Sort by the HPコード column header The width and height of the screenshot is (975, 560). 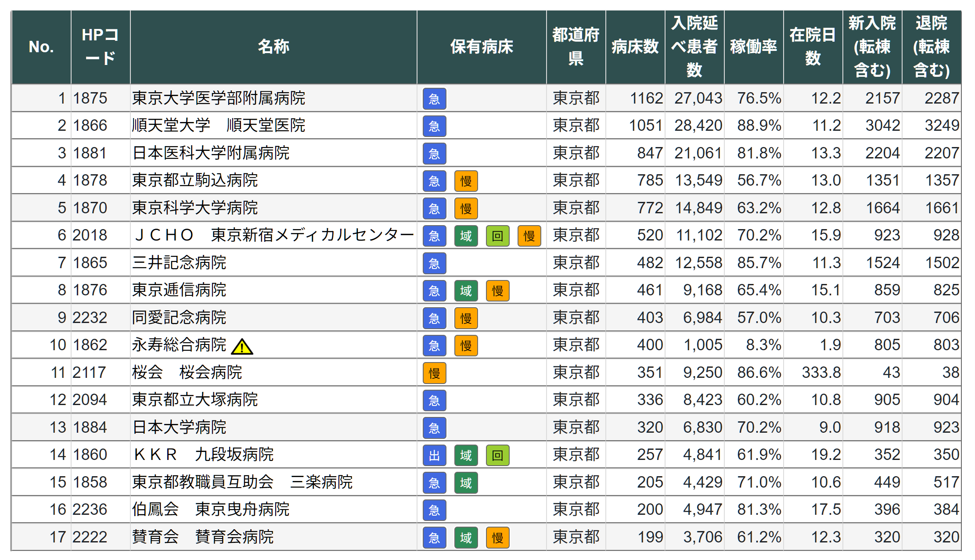click(x=101, y=47)
